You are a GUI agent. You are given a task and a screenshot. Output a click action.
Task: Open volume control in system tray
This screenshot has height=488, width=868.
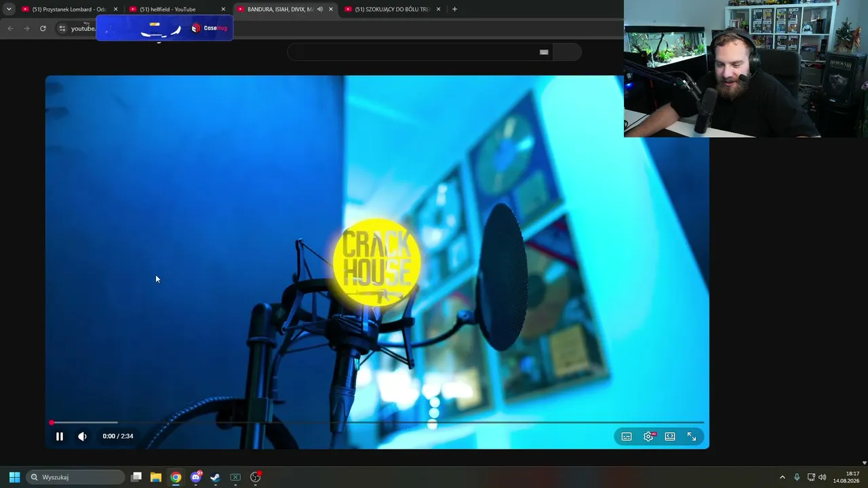823,477
